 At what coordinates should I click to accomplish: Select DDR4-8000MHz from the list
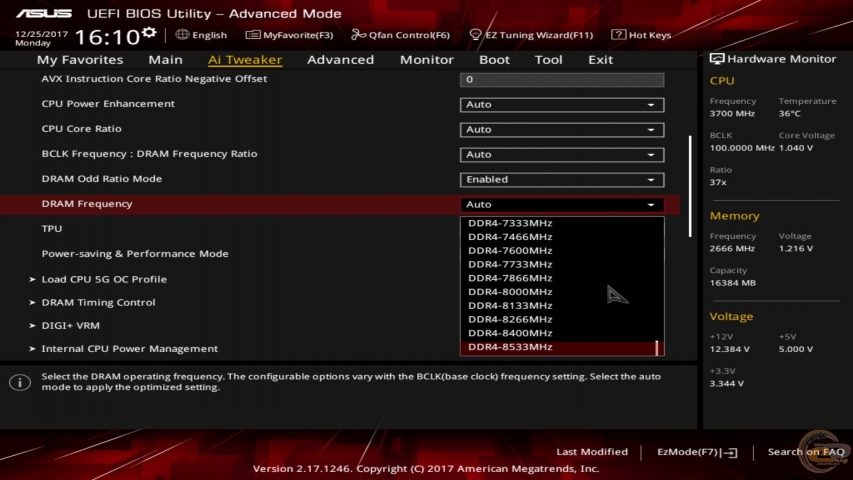[x=510, y=292]
